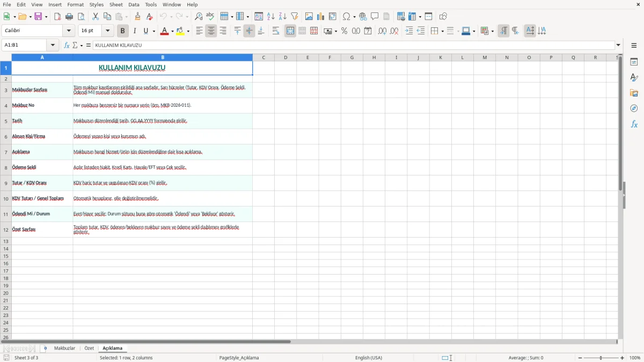Toggle Underline formatting
The height and width of the screenshot is (362, 644).
click(145, 31)
